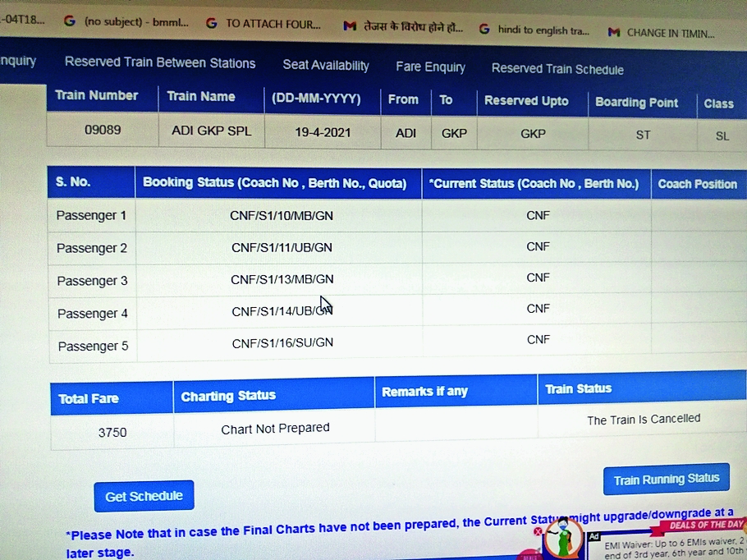The image size is (747, 560).
Task: Click "The Train Is Cancelled" status text
Action: click(643, 420)
